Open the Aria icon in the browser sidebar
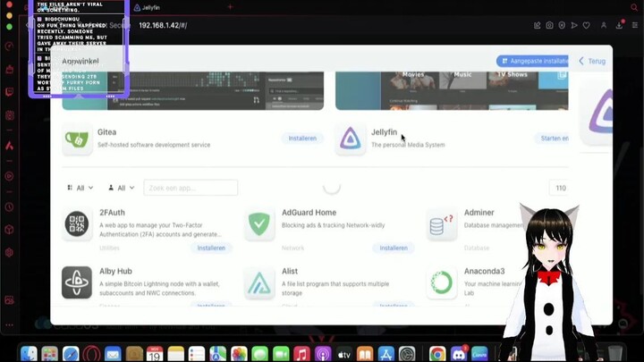 (x=10, y=146)
